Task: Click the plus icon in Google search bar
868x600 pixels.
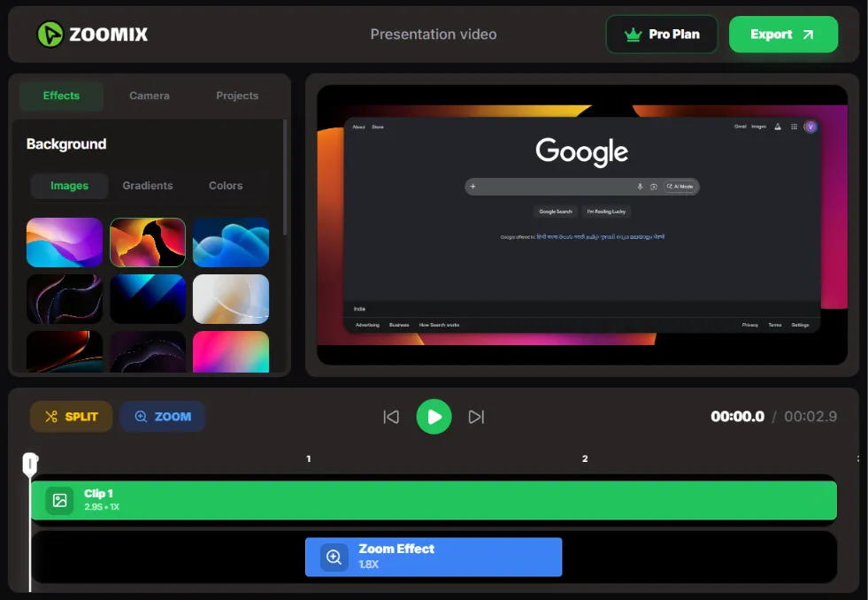Action: point(472,187)
